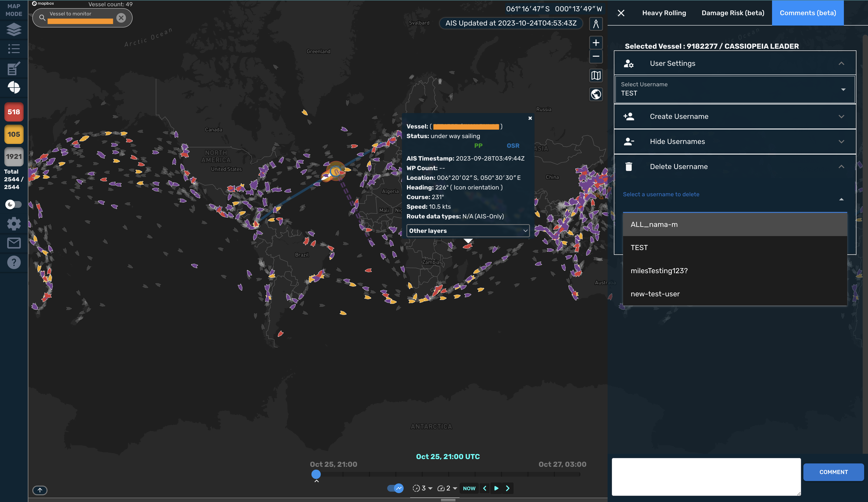This screenshot has width=868, height=502.
Task: Click the distance measurement tool icon
Action: pos(596,23)
